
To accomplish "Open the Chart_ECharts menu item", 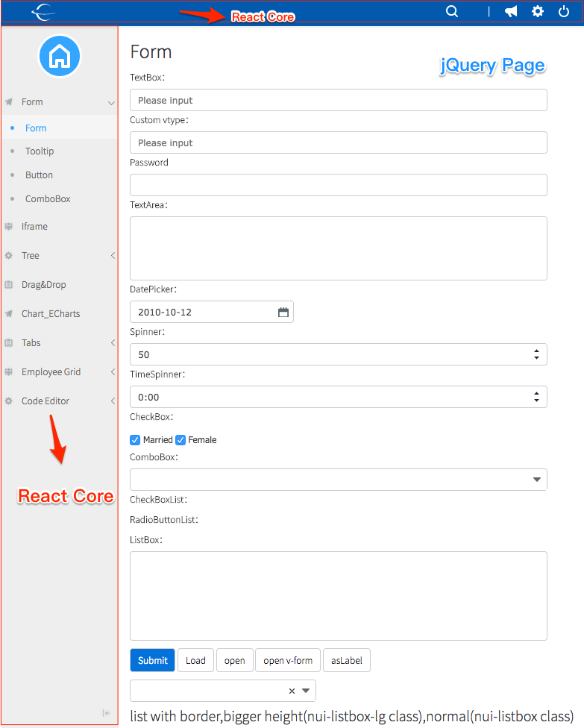I will click(51, 314).
